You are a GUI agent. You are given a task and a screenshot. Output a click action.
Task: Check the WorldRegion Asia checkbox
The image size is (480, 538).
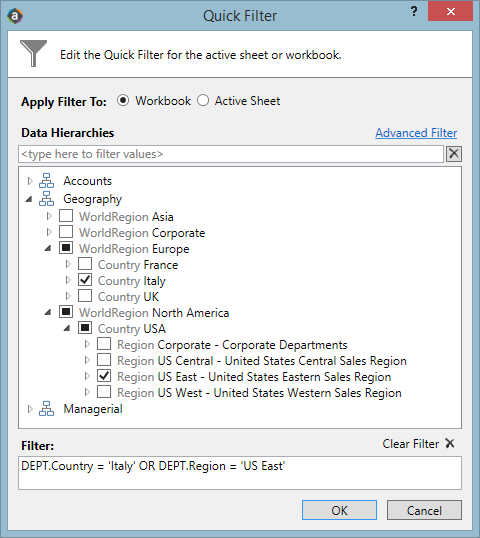click(x=66, y=216)
